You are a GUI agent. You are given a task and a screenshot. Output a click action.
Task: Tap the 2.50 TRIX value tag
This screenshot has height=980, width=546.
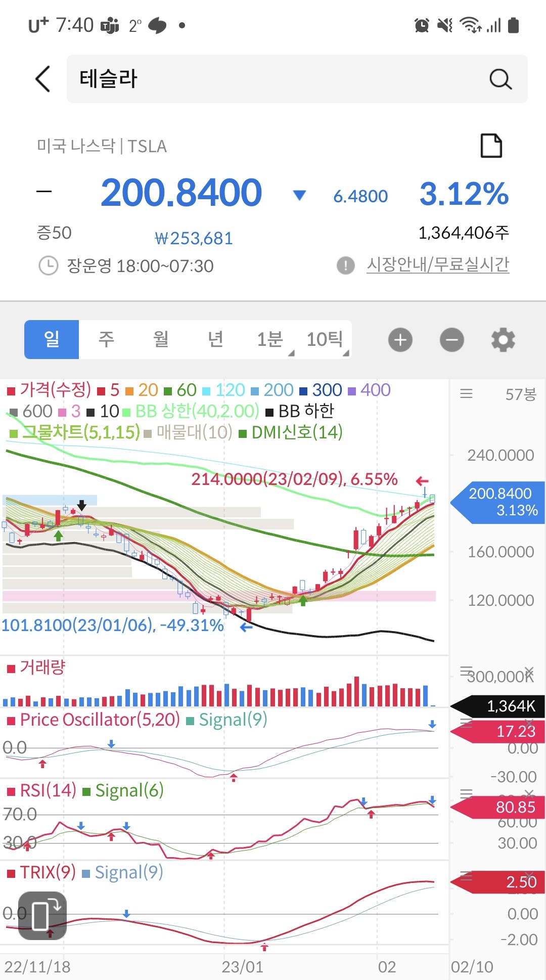pos(498,882)
